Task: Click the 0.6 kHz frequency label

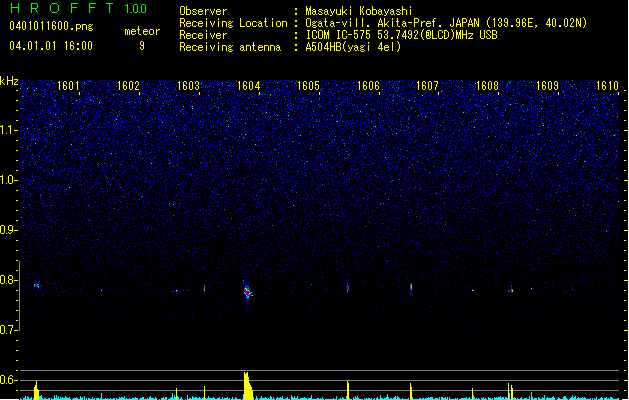Action: (8, 380)
